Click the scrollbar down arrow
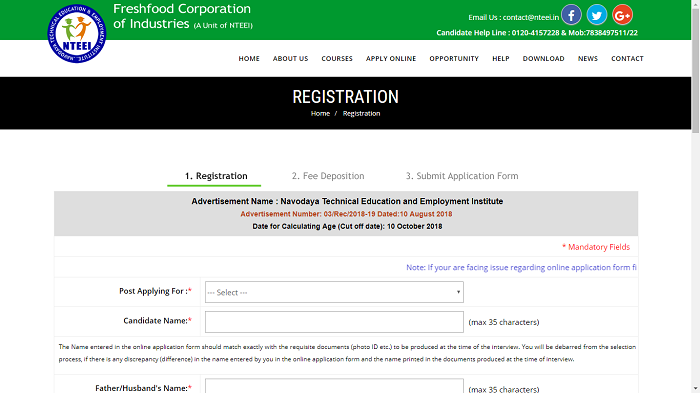The height and width of the screenshot is (393, 700). click(x=696, y=389)
